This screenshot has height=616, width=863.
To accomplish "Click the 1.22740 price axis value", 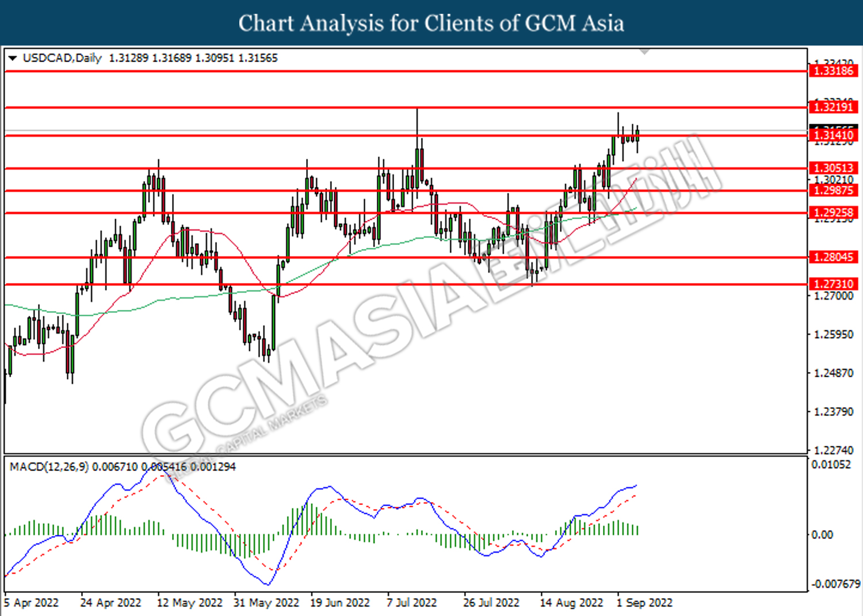I will (x=834, y=450).
